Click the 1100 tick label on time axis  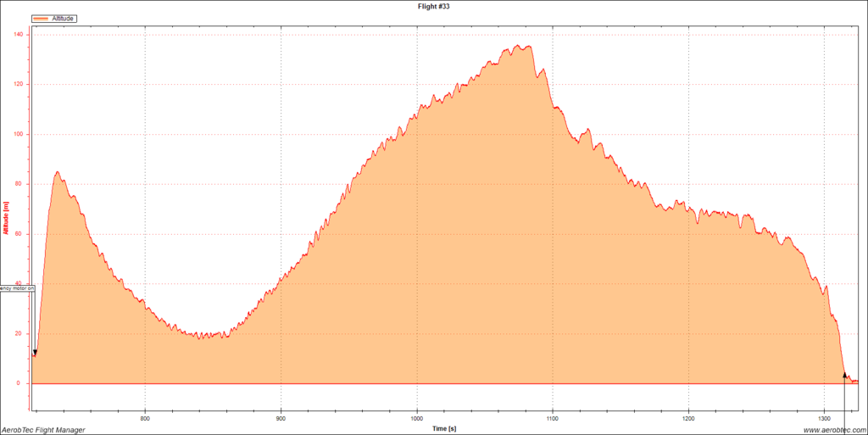(x=552, y=418)
